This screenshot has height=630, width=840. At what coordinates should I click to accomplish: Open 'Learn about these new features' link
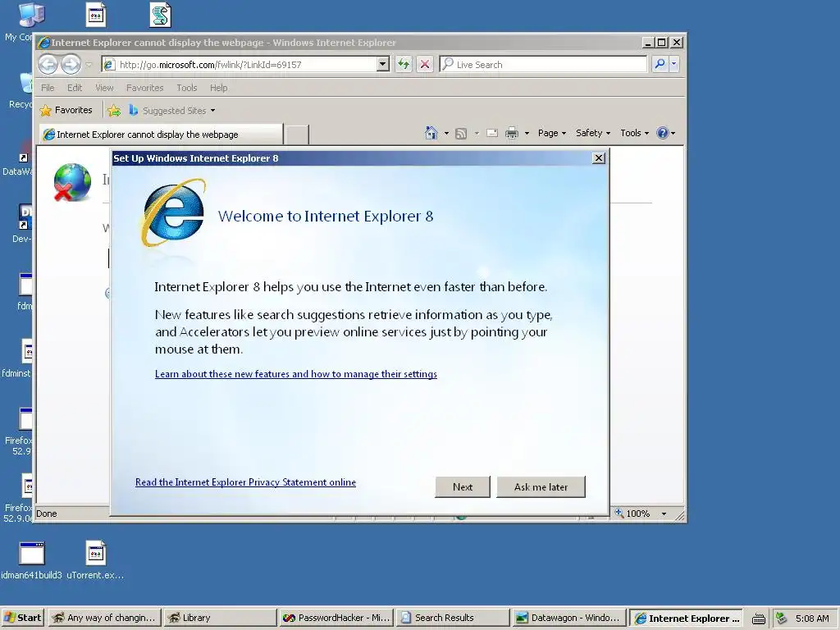(x=295, y=374)
